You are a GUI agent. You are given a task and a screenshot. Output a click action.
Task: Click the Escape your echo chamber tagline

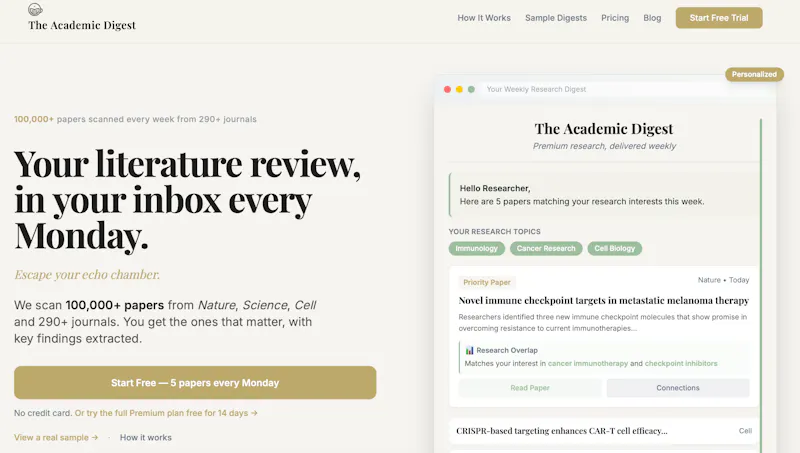pyautogui.click(x=87, y=274)
